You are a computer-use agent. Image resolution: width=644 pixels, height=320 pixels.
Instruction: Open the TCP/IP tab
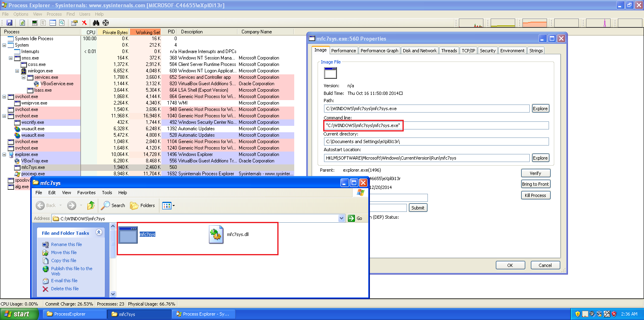(468, 51)
